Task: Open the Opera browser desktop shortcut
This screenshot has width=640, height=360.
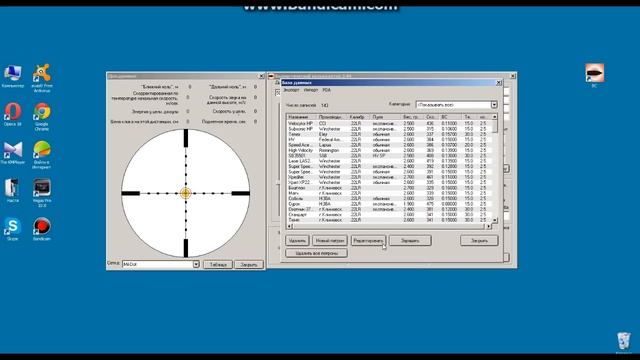Action: pyautogui.click(x=13, y=114)
